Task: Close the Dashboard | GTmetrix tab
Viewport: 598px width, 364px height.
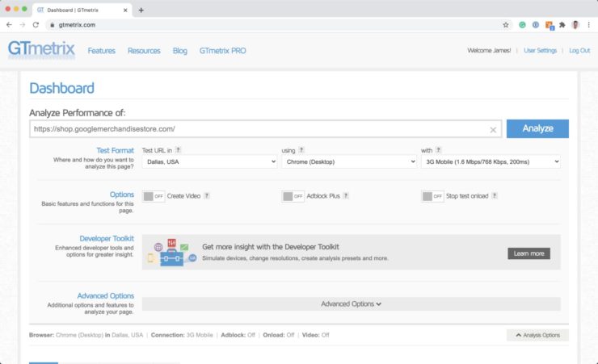Action: pyautogui.click(x=125, y=10)
